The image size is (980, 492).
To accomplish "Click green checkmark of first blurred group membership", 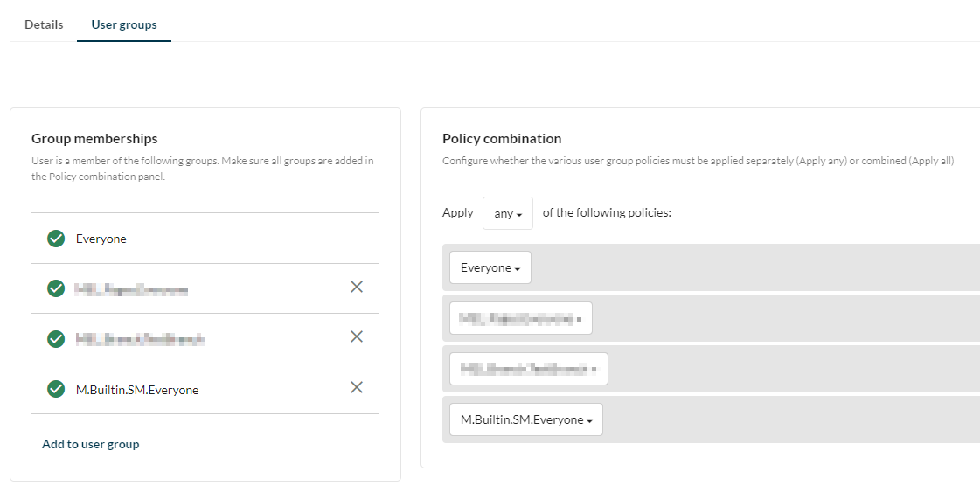I will pyautogui.click(x=56, y=288).
